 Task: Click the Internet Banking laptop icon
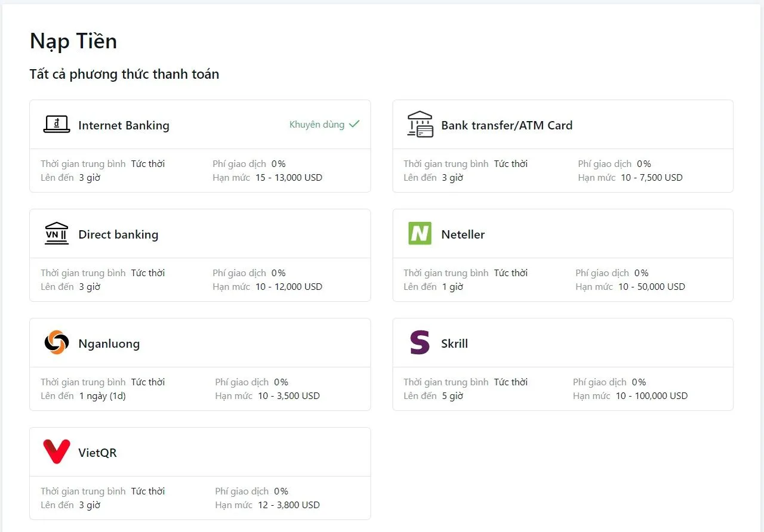pyautogui.click(x=57, y=125)
